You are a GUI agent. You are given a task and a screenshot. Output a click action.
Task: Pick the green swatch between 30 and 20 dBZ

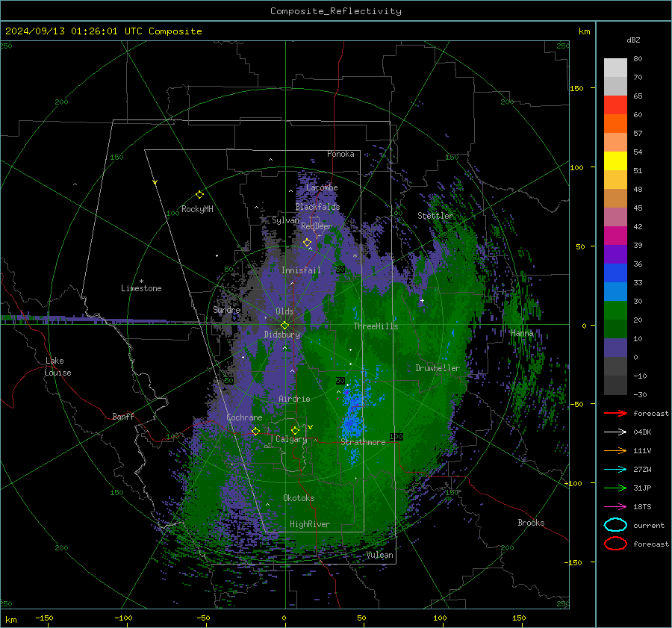[x=615, y=311]
